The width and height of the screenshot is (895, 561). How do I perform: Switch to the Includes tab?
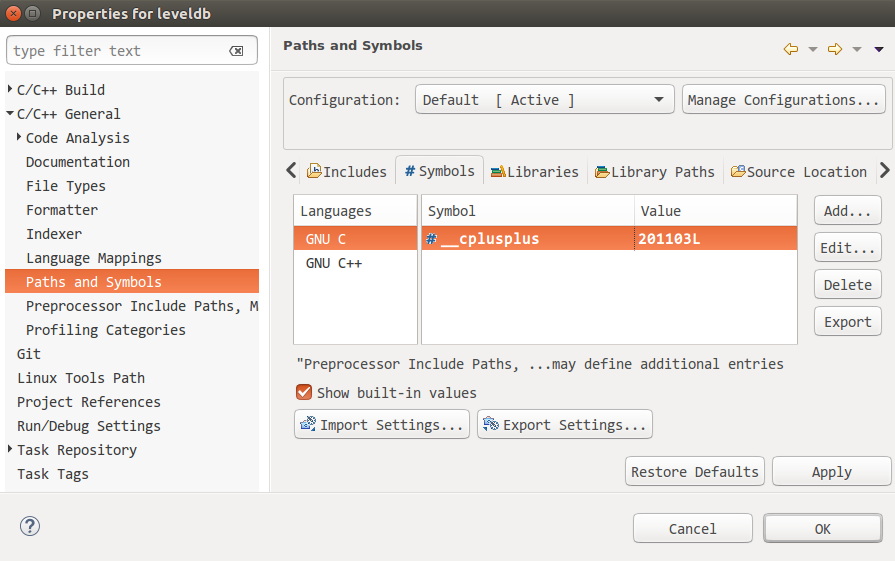click(346, 171)
